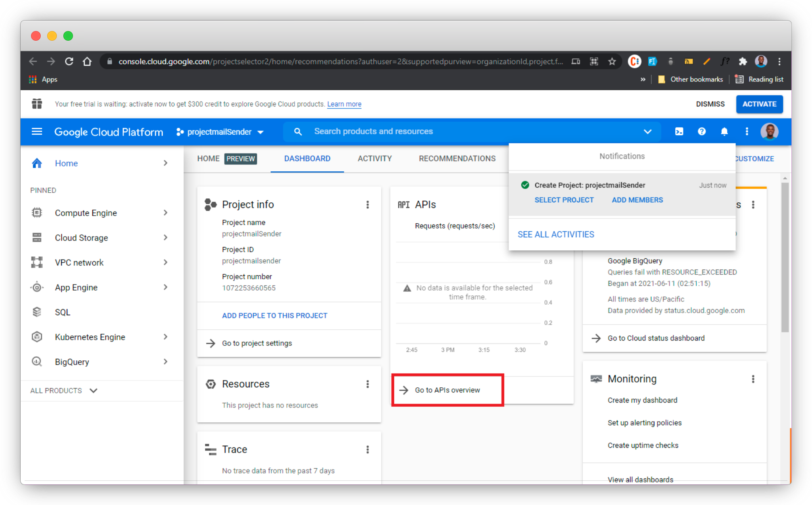Open the projectmailSender project selector dropdown
This screenshot has width=812, height=505.
coord(220,132)
